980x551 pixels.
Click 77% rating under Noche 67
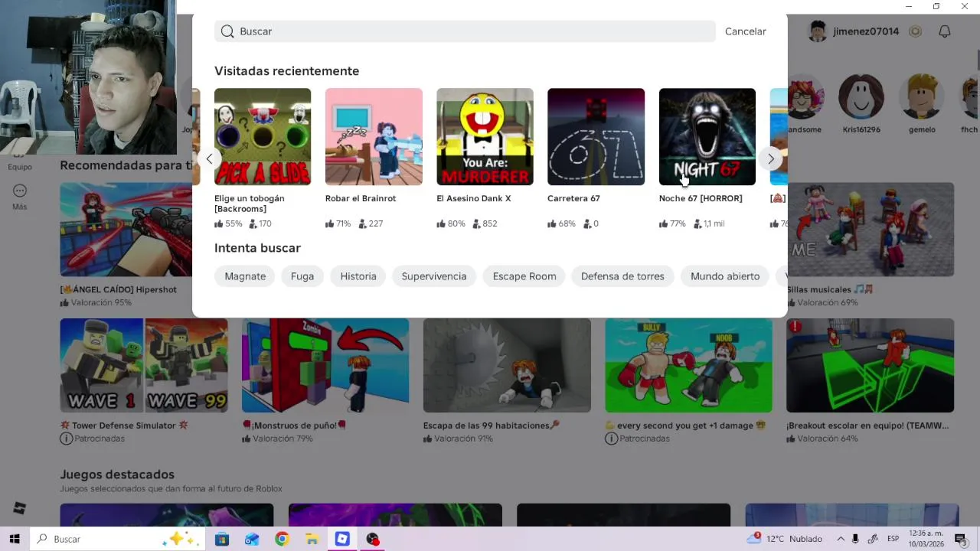coord(672,223)
